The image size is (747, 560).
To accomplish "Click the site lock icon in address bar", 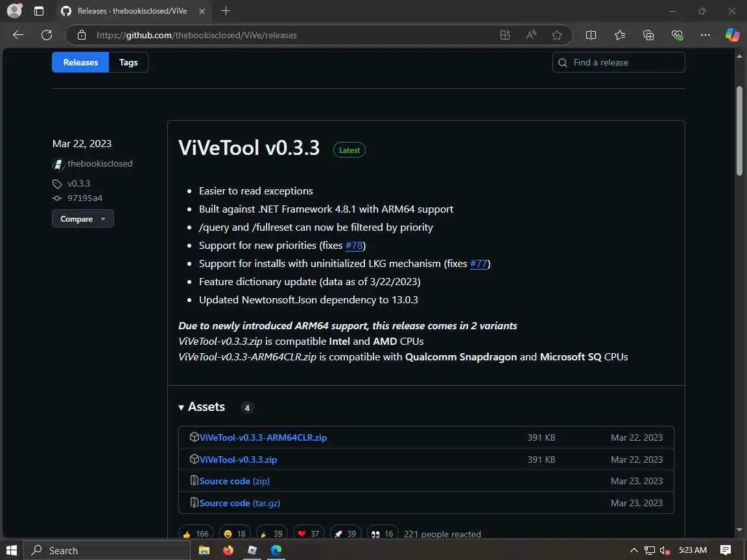I will coord(82,35).
